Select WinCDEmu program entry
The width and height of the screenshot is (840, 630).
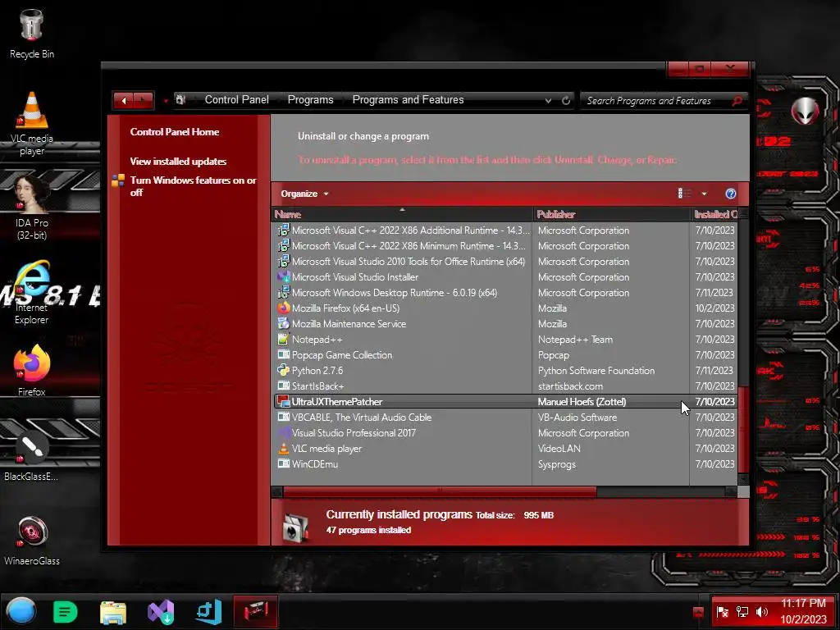click(505, 464)
